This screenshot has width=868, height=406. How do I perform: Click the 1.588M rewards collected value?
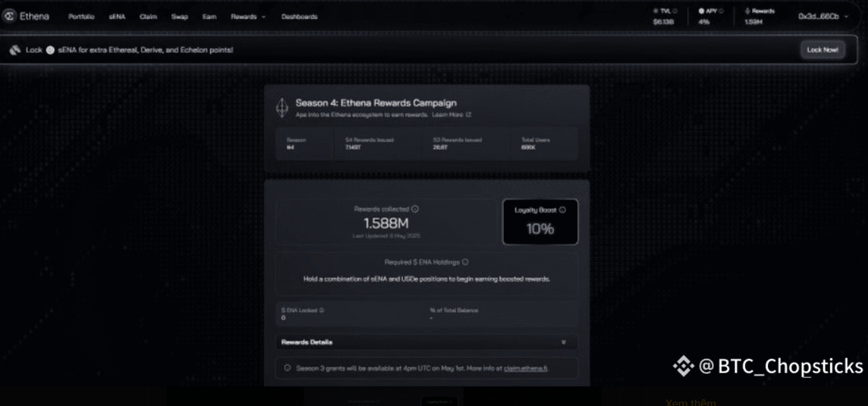[x=386, y=223]
